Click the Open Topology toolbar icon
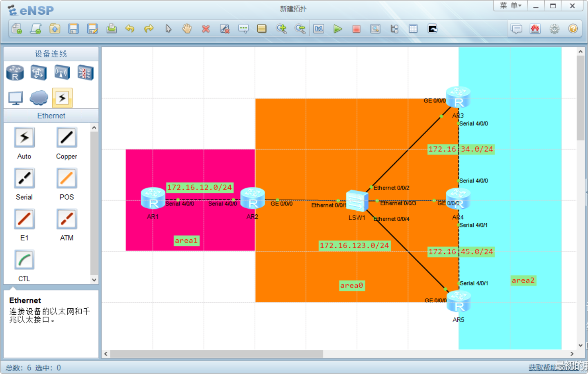The width and height of the screenshot is (588, 374). click(x=55, y=29)
